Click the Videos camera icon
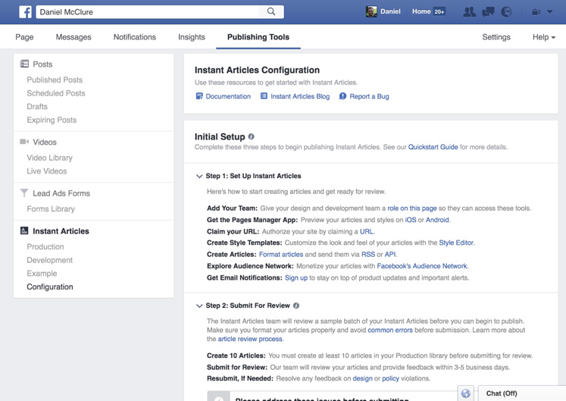 (x=24, y=141)
